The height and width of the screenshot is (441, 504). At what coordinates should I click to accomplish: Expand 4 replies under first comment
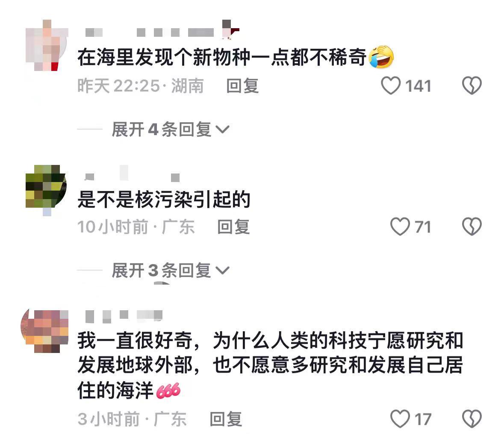pos(171,129)
